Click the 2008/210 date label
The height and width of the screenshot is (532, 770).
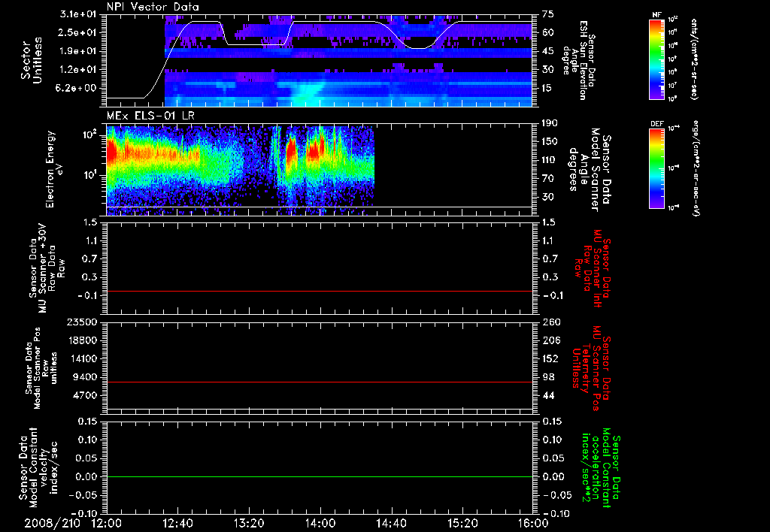(53, 523)
